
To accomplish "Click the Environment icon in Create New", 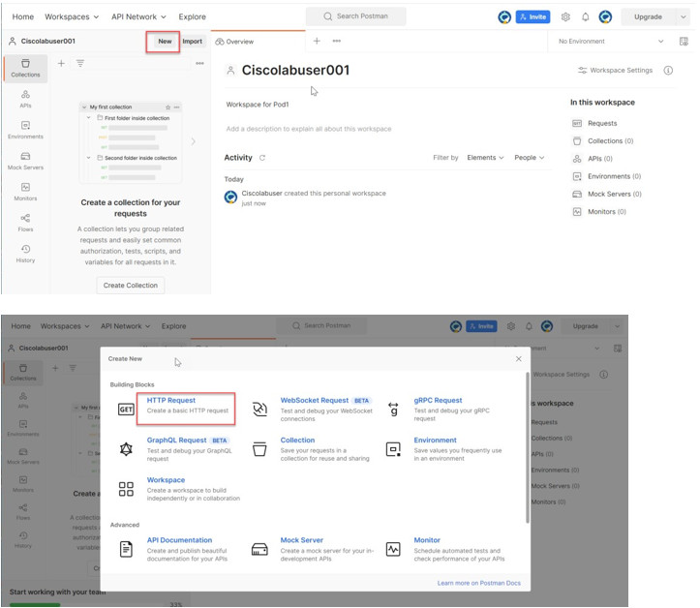I will tap(393, 448).
